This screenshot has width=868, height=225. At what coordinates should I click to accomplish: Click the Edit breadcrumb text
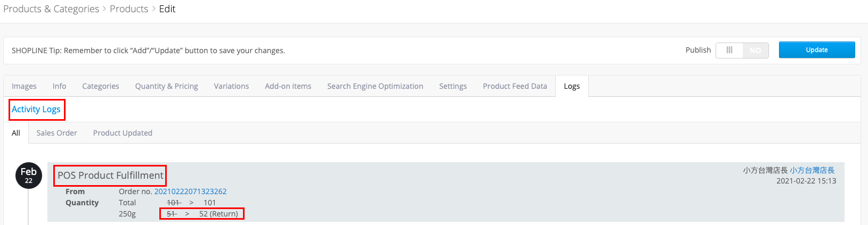(x=167, y=9)
